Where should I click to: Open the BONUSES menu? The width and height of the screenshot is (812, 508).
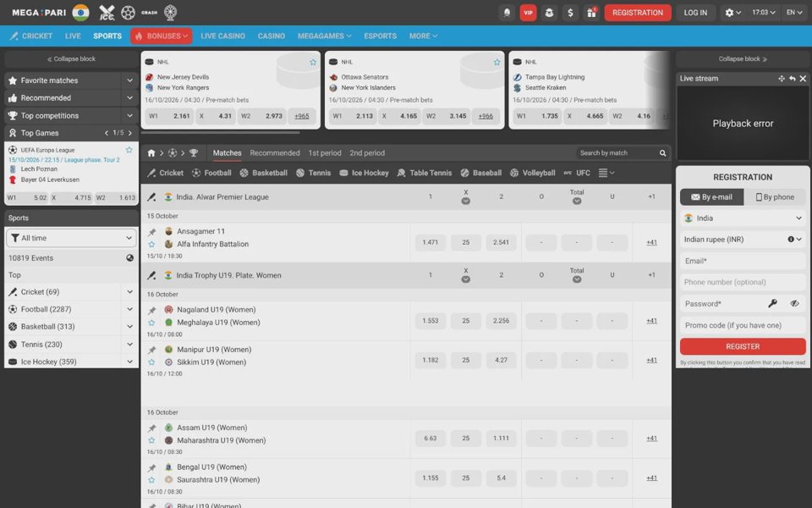[x=161, y=36]
